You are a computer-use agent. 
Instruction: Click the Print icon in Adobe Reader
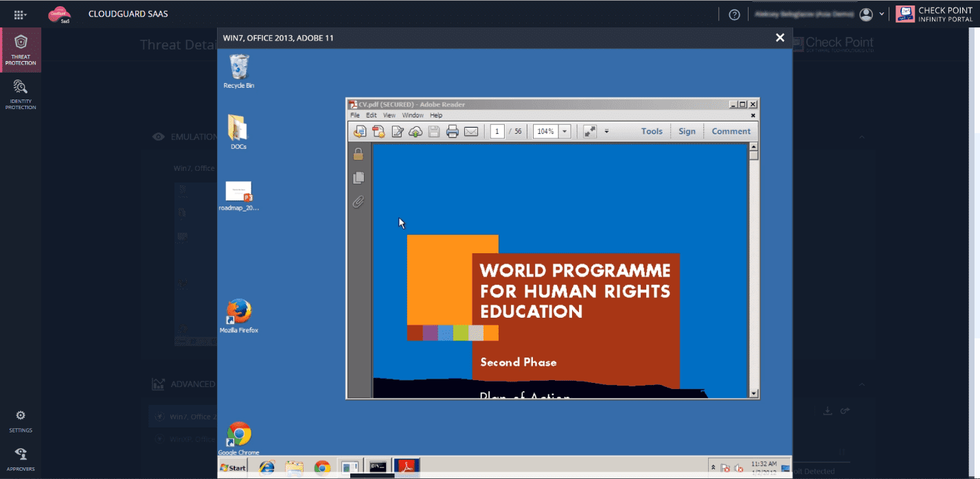click(452, 132)
